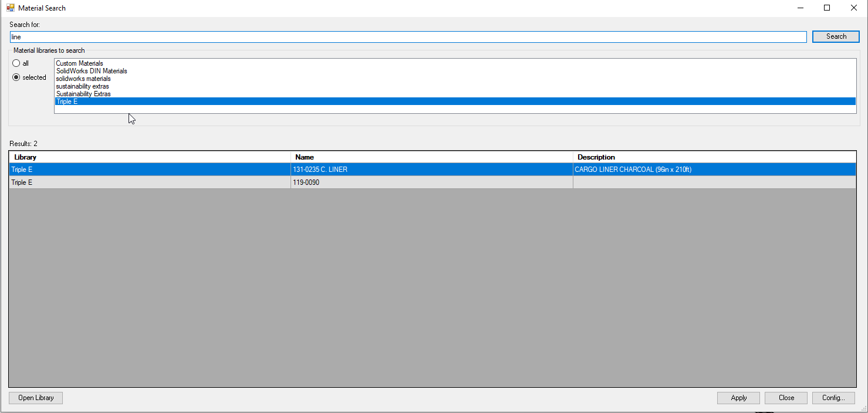Click the Open Library button

click(36, 398)
